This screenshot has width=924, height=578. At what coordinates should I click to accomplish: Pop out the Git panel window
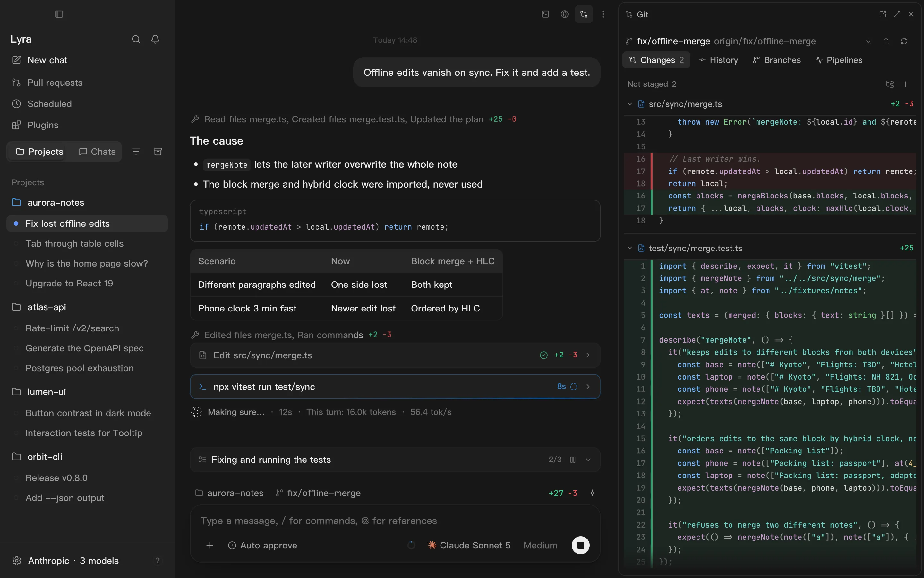(x=883, y=14)
